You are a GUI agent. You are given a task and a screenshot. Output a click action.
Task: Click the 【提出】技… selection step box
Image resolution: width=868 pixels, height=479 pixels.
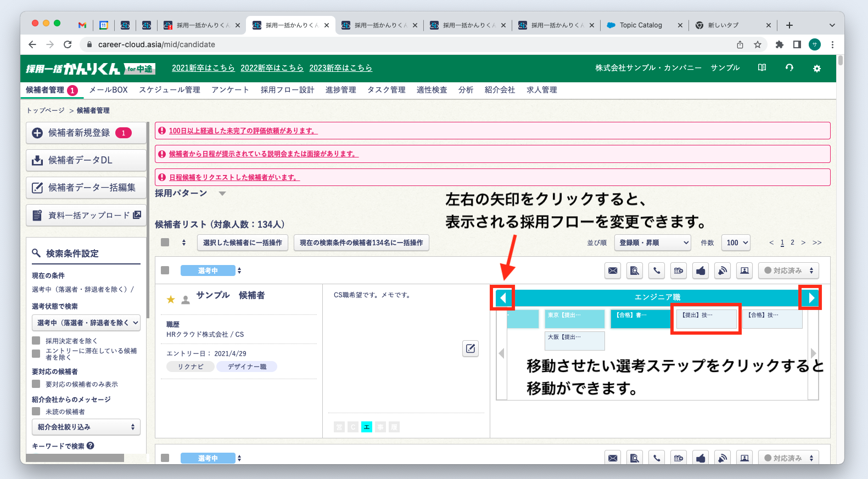(706, 319)
